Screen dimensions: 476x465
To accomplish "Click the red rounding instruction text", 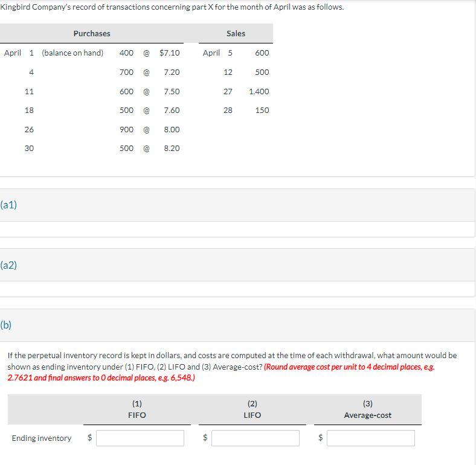I will (221, 373).
